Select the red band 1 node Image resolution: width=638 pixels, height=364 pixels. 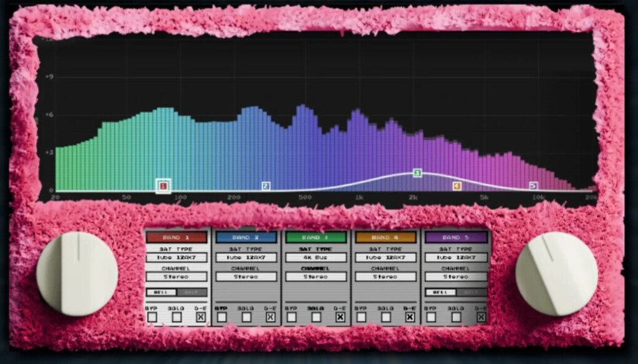163,186
